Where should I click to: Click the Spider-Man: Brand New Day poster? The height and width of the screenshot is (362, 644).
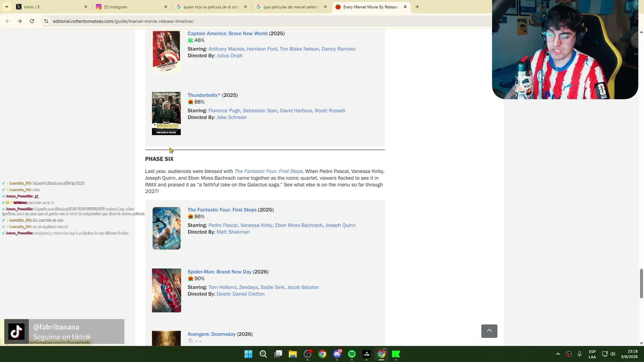click(166, 291)
